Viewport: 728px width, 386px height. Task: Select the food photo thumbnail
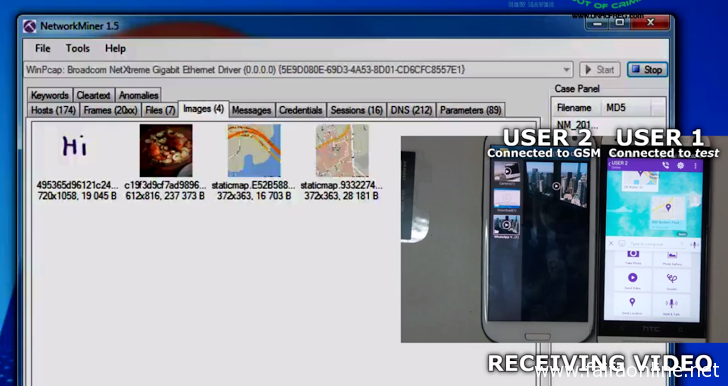point(166,150)
